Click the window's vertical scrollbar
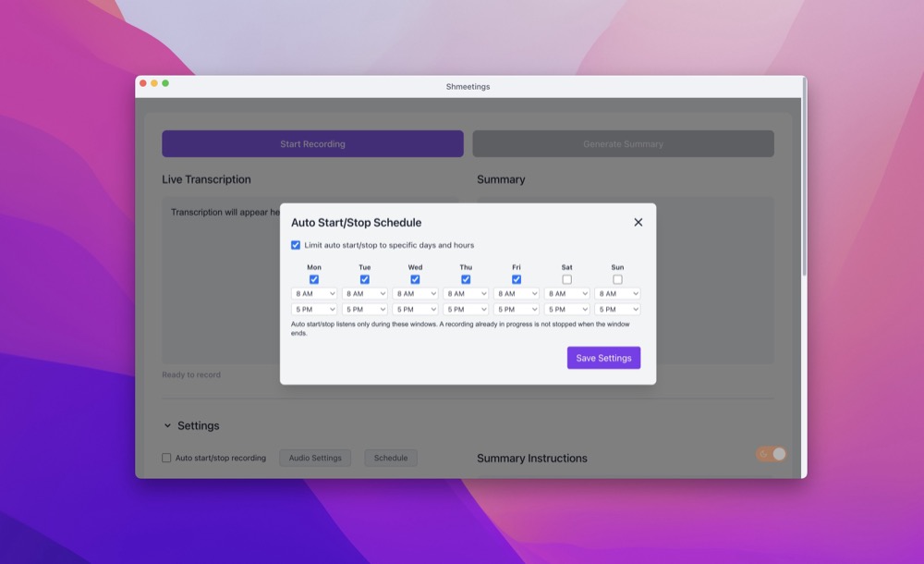Image resolution: width=924 pixels, height=564 pixels. (804, 177)
